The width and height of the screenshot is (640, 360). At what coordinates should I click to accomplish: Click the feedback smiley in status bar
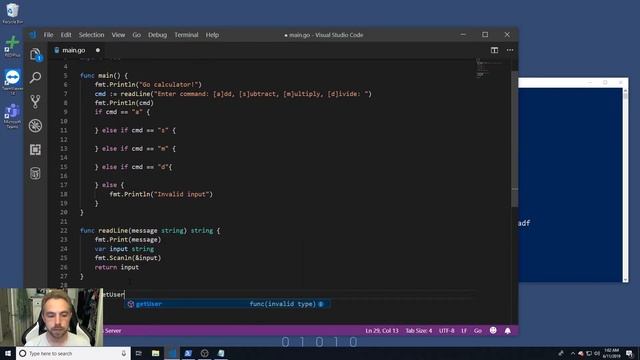pyautogui.click(x=493, y=331)
